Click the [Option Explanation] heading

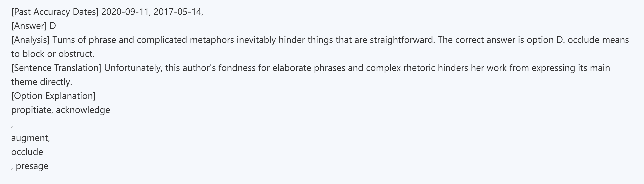[x=53, y=96]
